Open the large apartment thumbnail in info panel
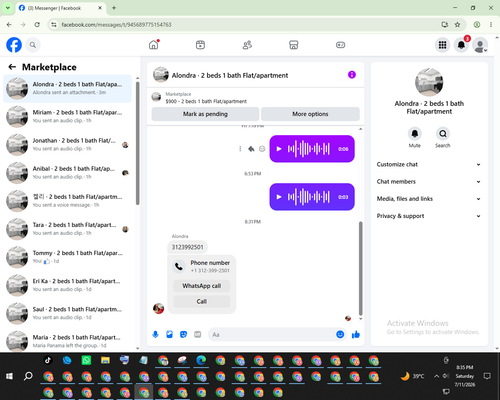Image resolution: width=500 pixels, height=400 pixels. pos(429,82)
